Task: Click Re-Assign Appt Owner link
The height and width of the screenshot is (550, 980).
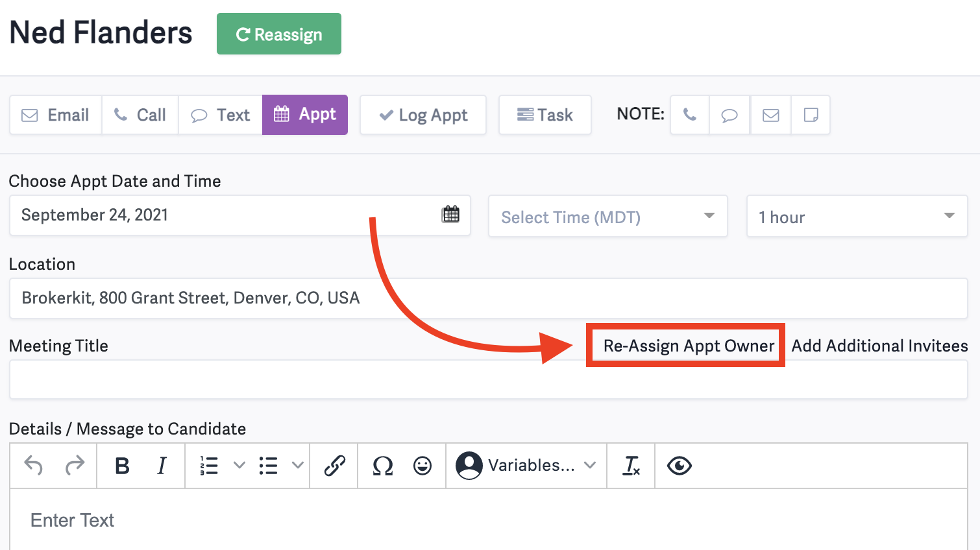Action: pos(689,346)
